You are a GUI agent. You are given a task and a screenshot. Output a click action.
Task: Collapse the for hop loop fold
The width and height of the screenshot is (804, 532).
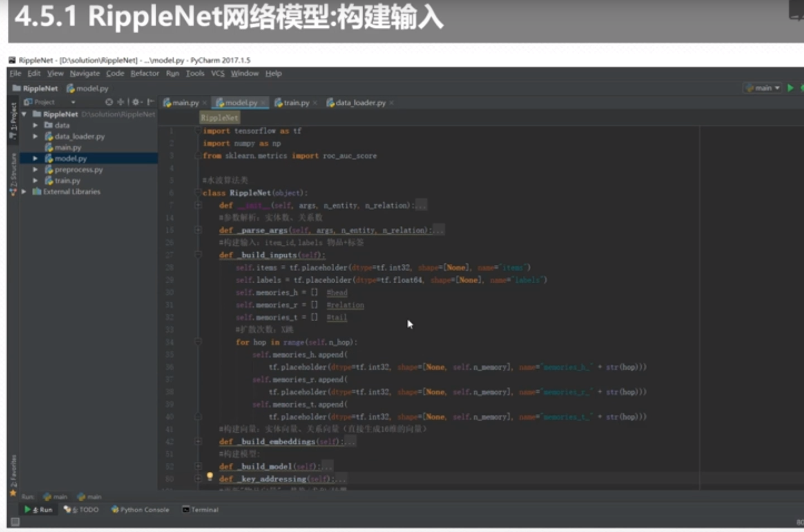point(198,342)
